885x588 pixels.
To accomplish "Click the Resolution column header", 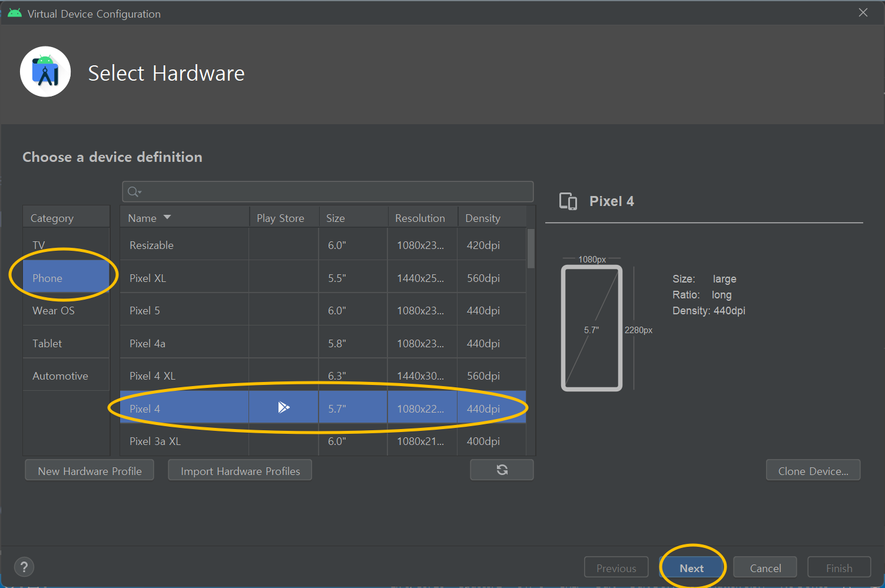I will point(423,217).
